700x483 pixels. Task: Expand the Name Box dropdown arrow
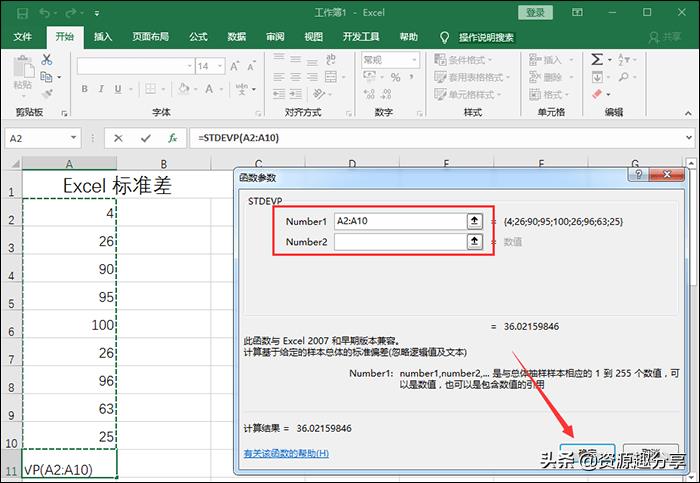click(x=74, y=138)
